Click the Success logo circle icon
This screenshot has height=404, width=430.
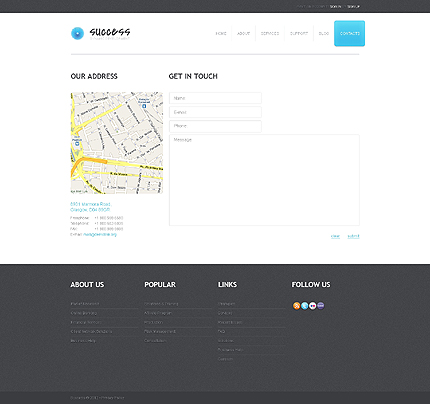click(77, 33)
